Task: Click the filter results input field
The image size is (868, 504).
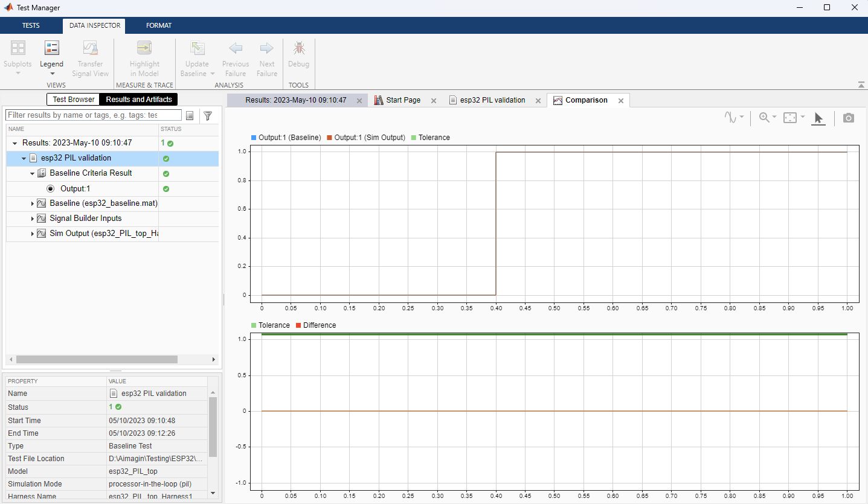Action: 93,115
